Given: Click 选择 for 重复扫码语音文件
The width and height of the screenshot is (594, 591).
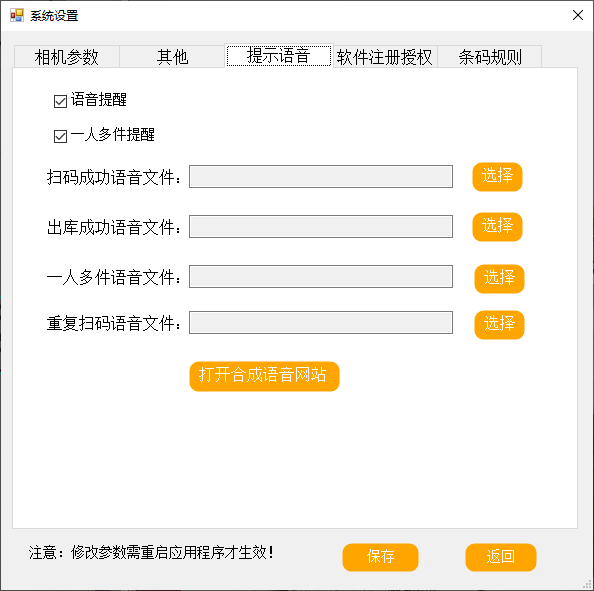Looking at the screenshot, I should click(499, 325).
